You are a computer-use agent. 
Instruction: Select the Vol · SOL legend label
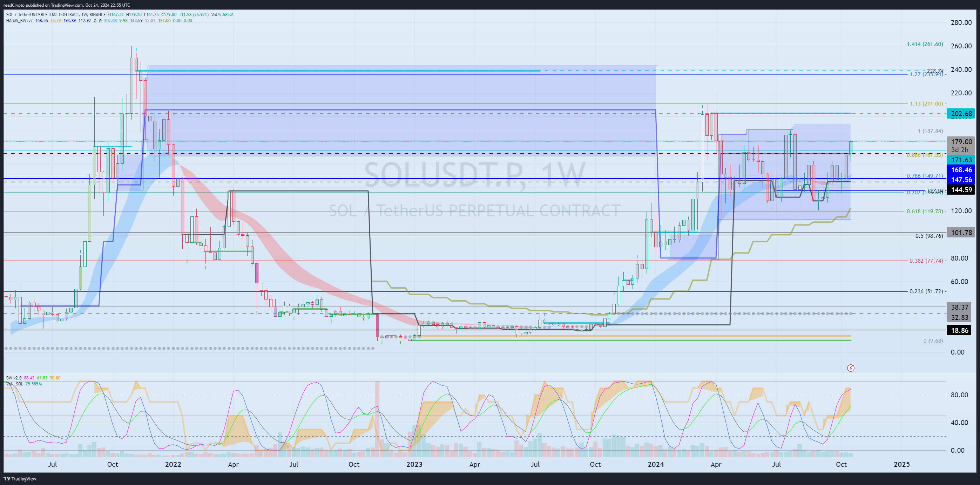(x=14, y=384)
